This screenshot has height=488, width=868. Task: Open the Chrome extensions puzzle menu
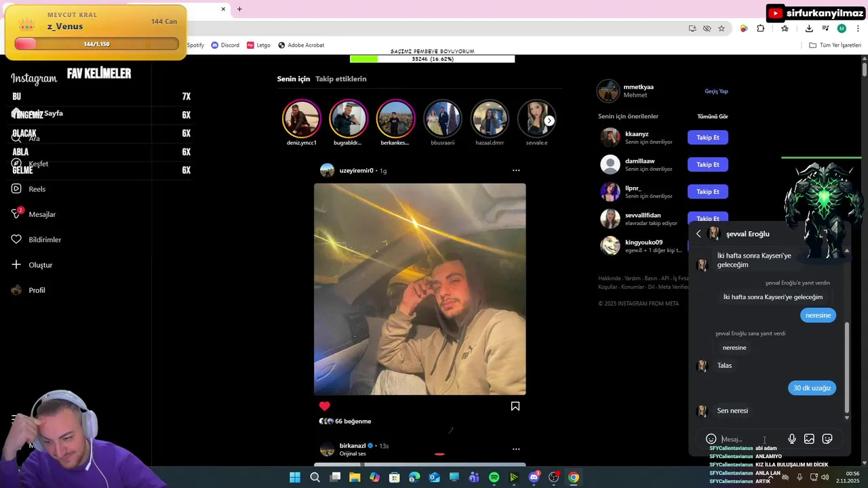pos(761,28)
